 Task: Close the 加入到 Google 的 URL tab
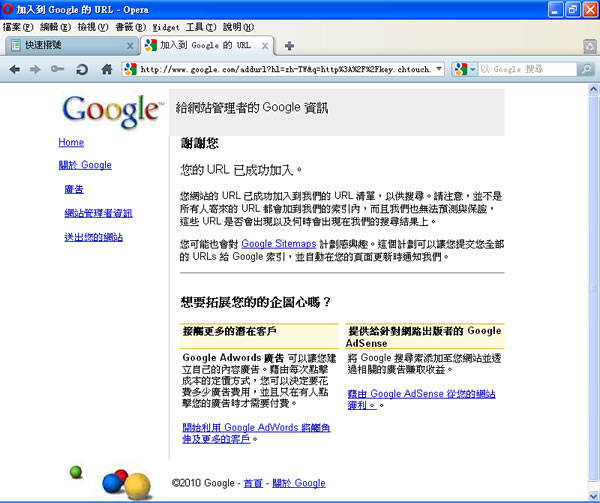tap(264, 46)
